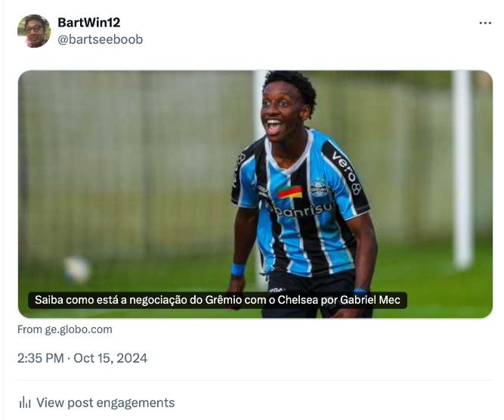Open the 2:35 PM timestamp link
The width and height of the screenshot is (504, 420).
(x=41, y=358)
